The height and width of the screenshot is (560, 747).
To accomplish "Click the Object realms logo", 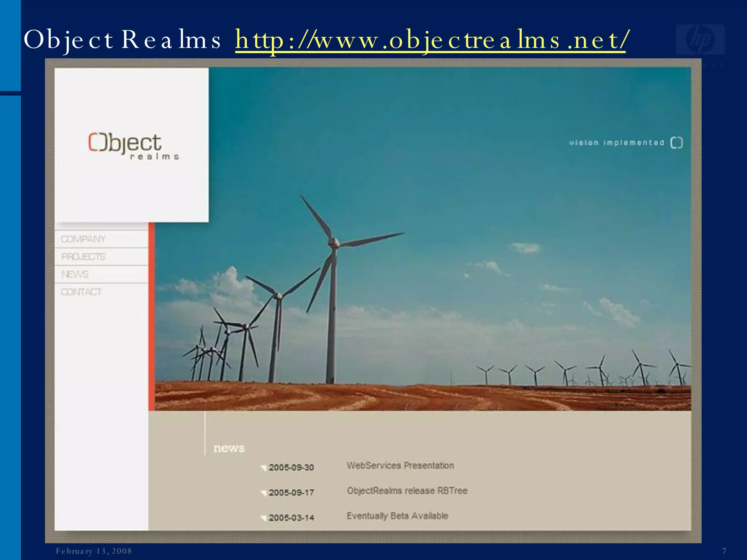I will [133, 146].
